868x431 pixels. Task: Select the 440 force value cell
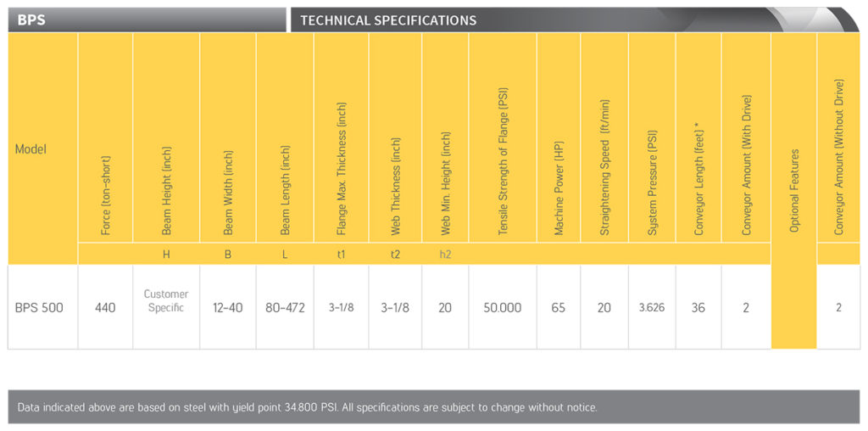tap(105, 307)
